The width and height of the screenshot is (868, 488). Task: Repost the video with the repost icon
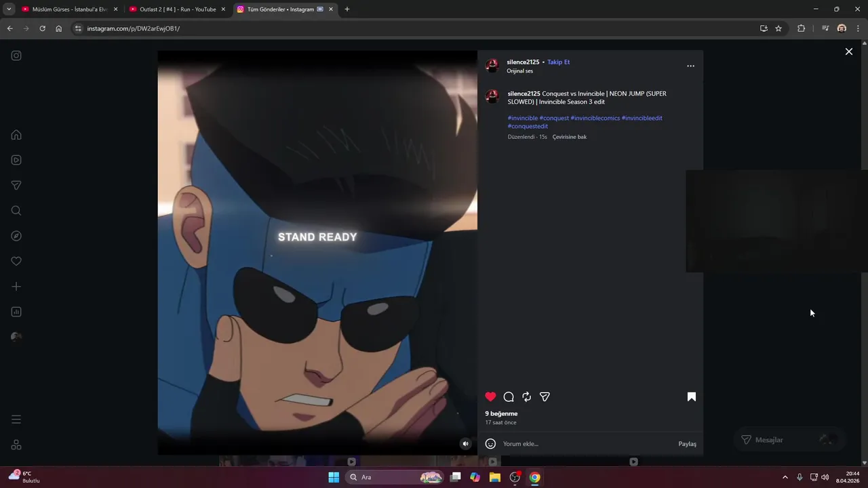(x=526, y=396)
